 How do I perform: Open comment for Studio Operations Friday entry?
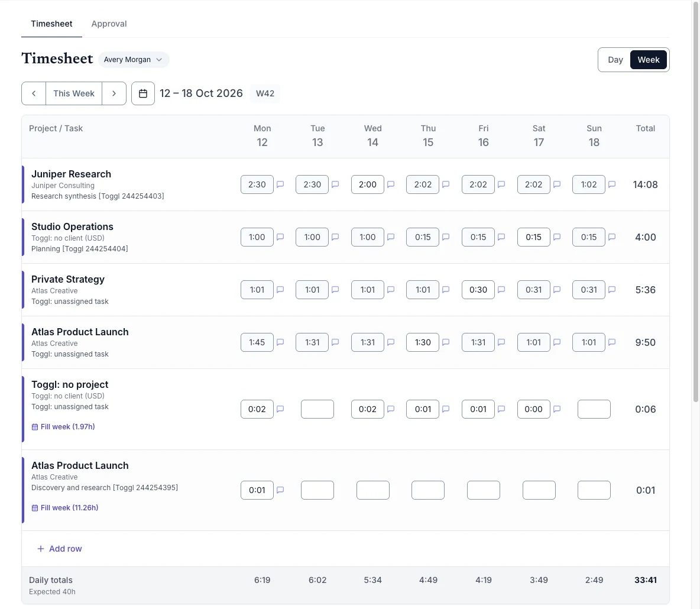pyautogui.click(x=501, y=237)
